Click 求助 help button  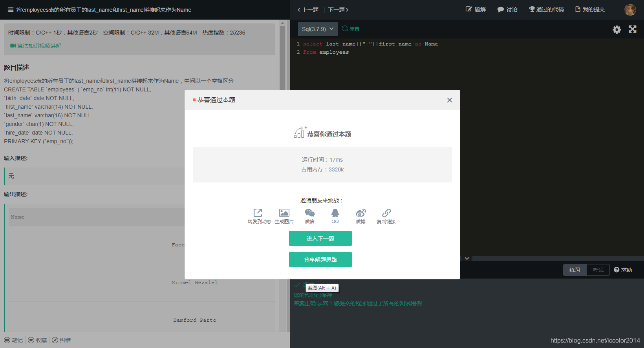[x=623, y=270]
